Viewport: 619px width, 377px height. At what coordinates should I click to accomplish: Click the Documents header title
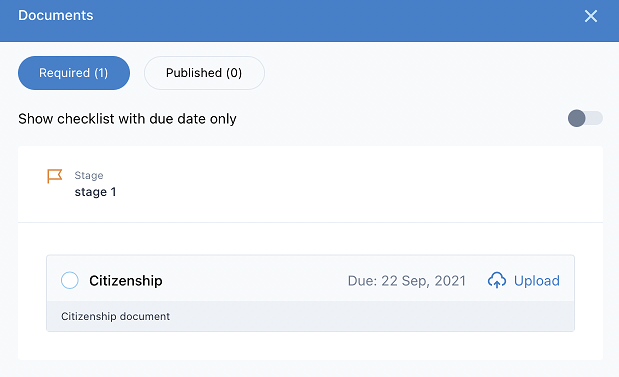[x=56, y=15]
